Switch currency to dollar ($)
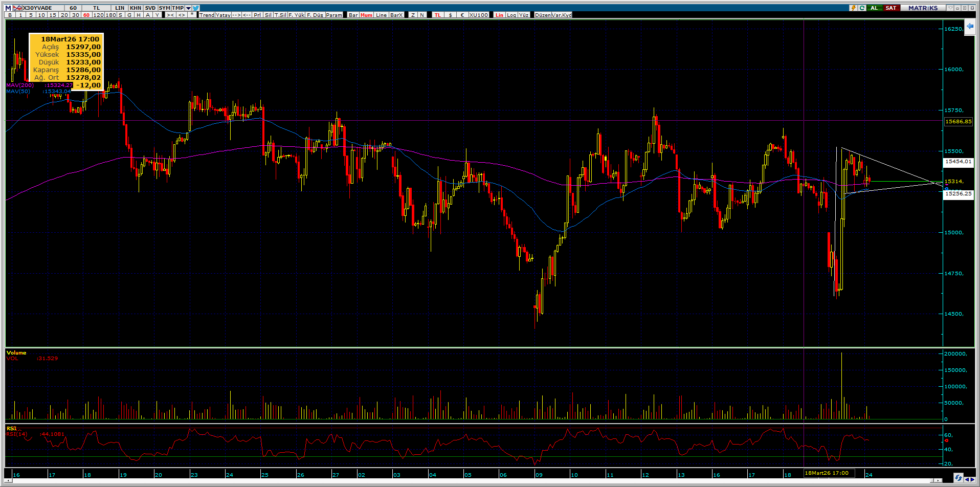This screenshot has width=980, height=487. click(x=450, y=15)
